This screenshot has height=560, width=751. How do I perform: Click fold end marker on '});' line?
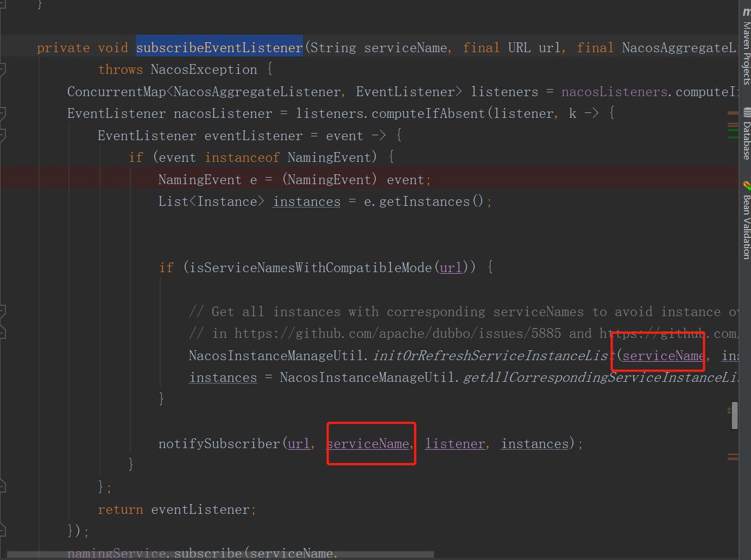[x=3, y=530]
